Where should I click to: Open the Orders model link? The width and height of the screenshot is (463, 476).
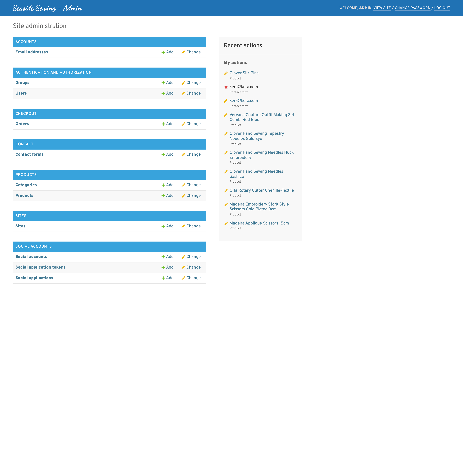(22, 124)
